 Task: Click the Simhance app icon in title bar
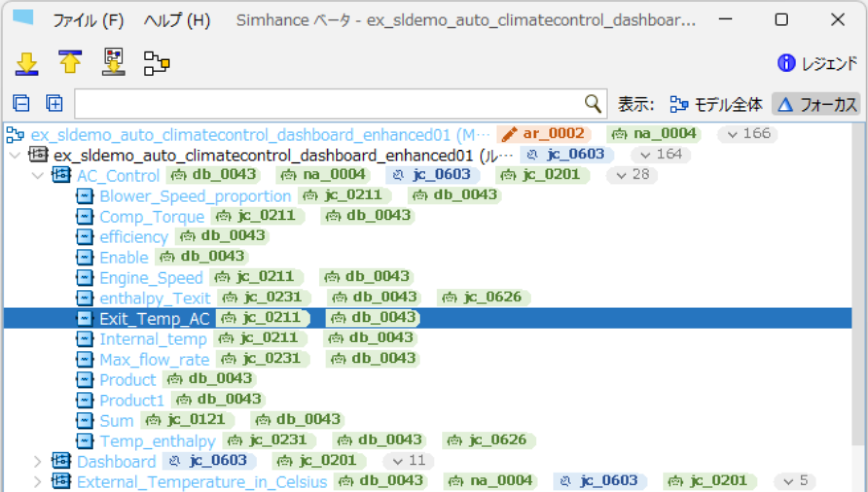(22, 18)
